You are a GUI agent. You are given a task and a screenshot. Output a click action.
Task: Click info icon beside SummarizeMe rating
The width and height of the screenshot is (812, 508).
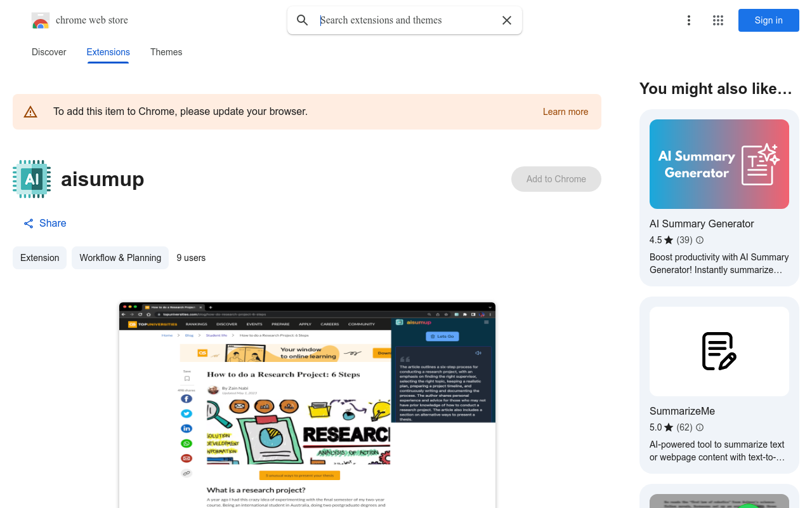(x=700, y=427)
